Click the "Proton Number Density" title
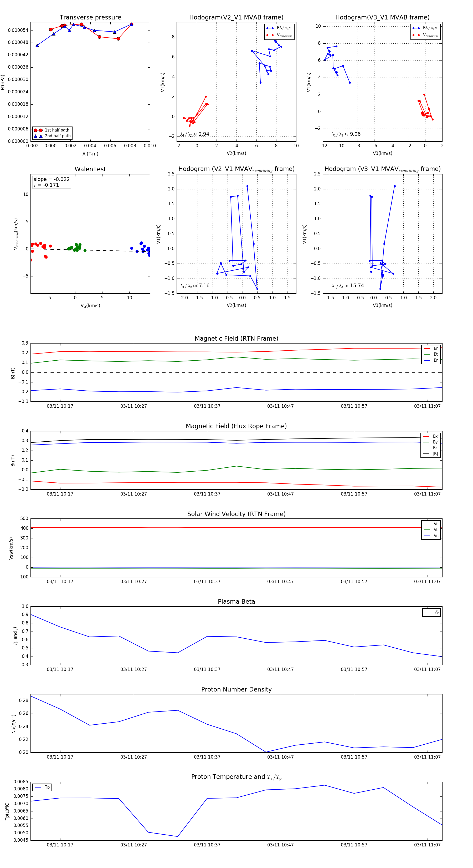 point(236,689)
